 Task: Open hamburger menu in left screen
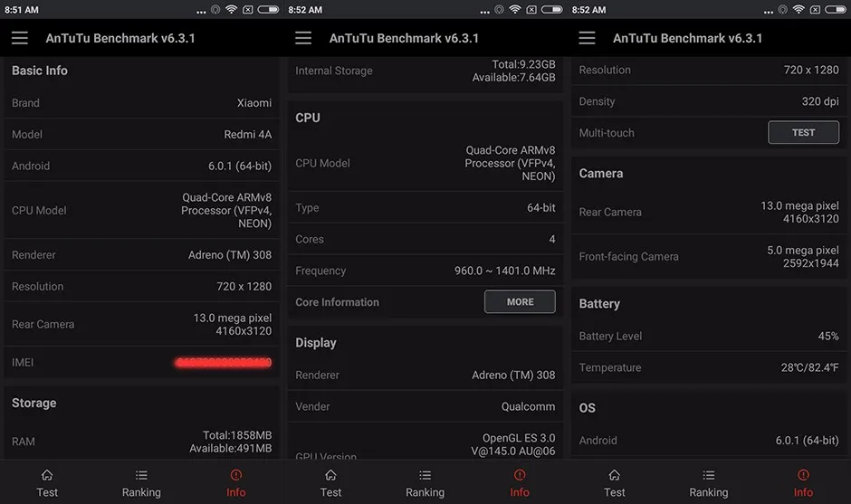click(20, 38)
